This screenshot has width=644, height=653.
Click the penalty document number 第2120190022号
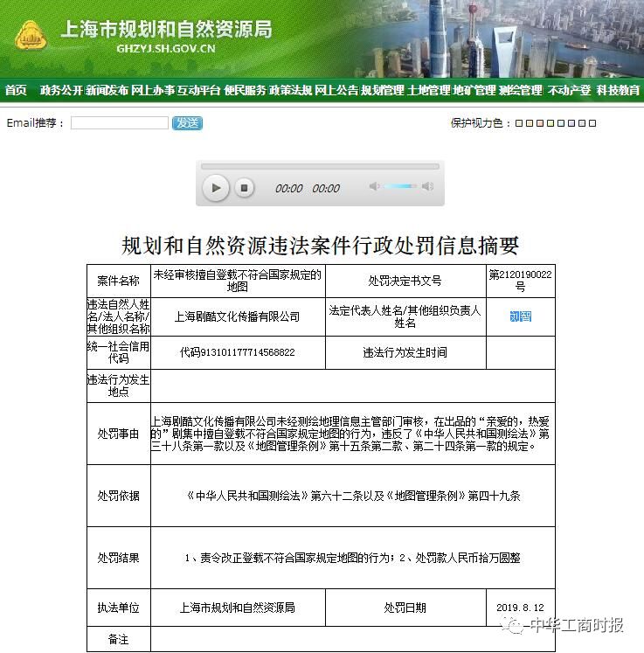click(521, 281)
